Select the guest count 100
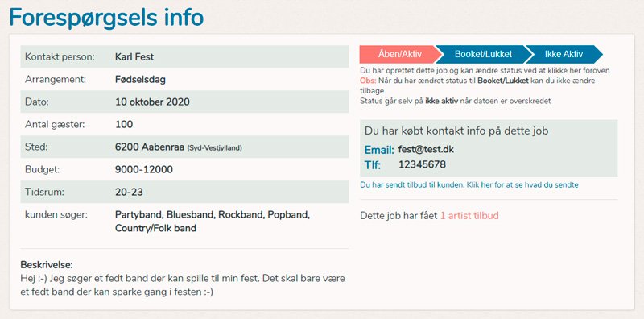Viewport: 644px width, 319px height. pyautogui.click(x=124, y=124)
